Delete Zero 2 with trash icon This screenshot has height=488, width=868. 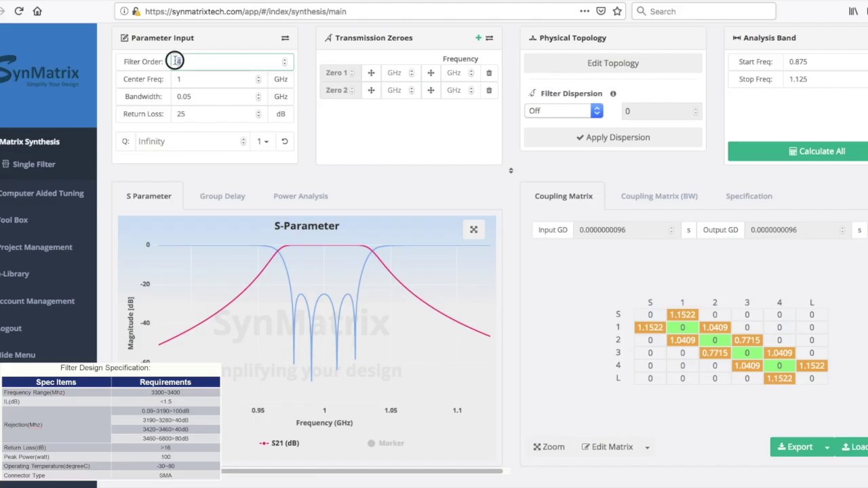tap(489, 90)
